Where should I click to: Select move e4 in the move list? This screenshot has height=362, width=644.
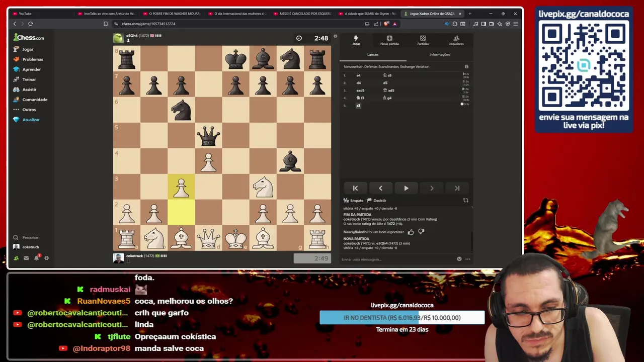pos(359,75)
